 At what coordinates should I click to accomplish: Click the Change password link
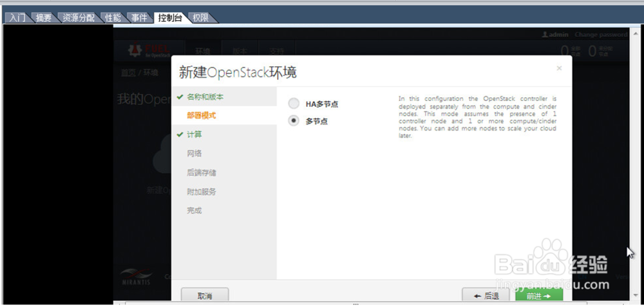601,35
